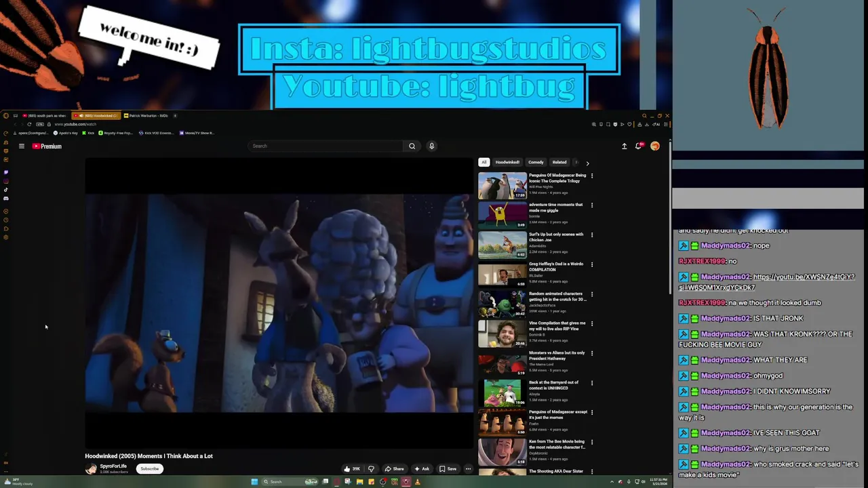Open the Kick bookmark in bookmarks bar
Image resolution: width=868 pixels, height=488 pixels.
88,133
